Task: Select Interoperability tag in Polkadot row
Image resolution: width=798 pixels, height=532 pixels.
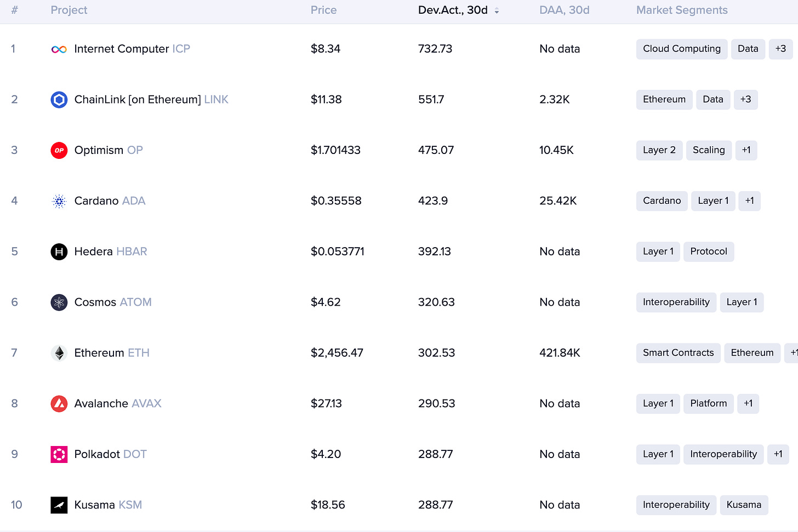Action: (x=723, y=454)
